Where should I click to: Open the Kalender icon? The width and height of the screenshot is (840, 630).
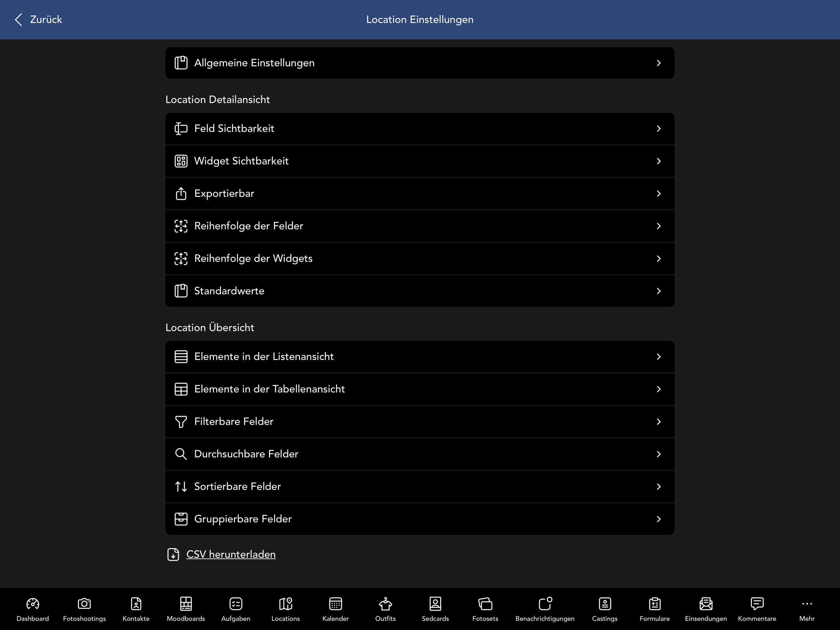click(x=335, y=603)
